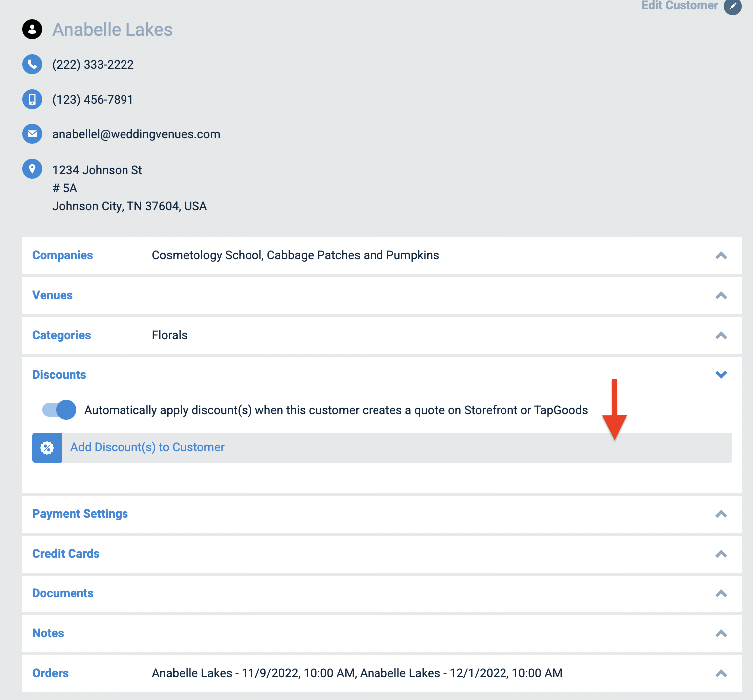The width and height of the screenshot is (753, 700).
Task: Click the 1234 Johnson St address line
Action: (97, 170)
